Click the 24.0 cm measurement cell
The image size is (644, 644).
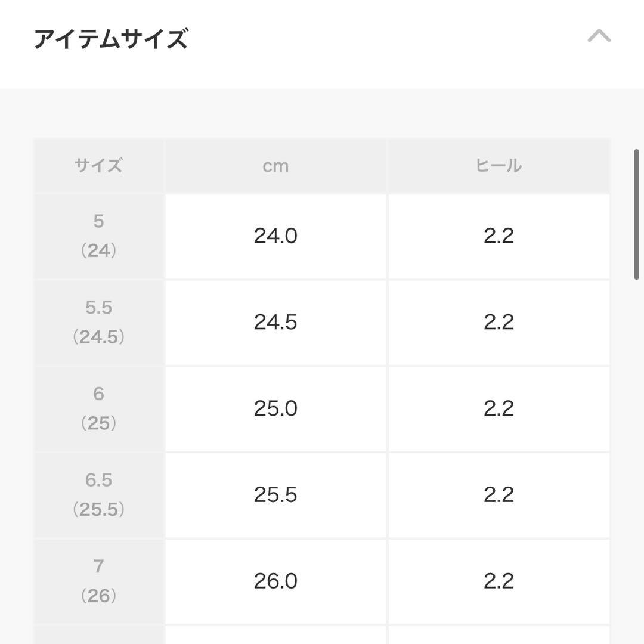click(276, 236)
